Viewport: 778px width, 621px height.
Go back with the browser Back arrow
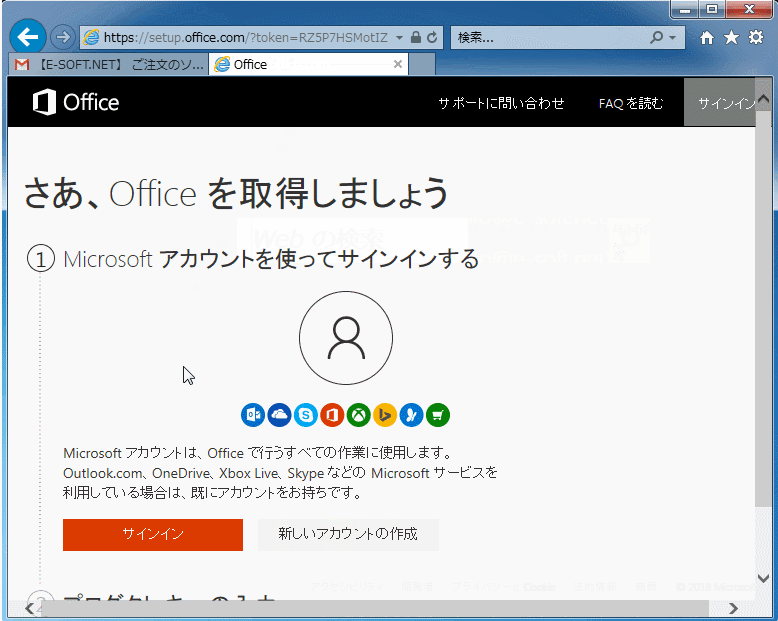(x=28, y=37)
